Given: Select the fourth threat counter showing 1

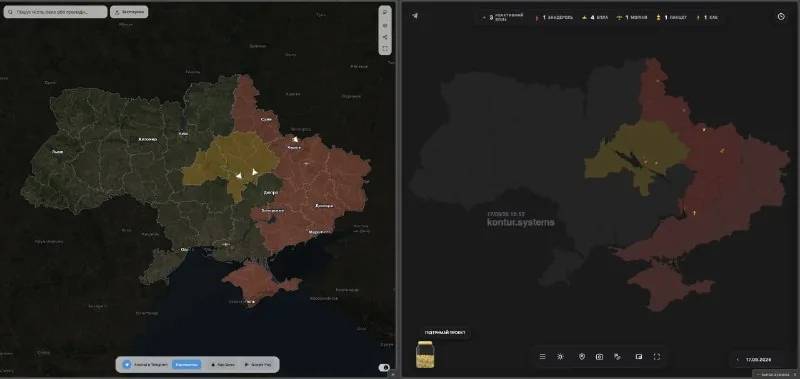Looking at the screenshot, I should click(632, 17).
